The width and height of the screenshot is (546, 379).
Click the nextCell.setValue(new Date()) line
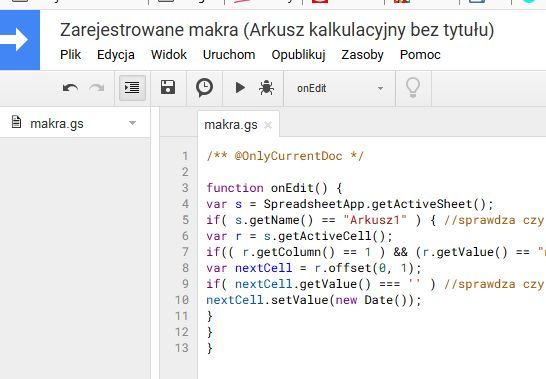tap(313, 300)
